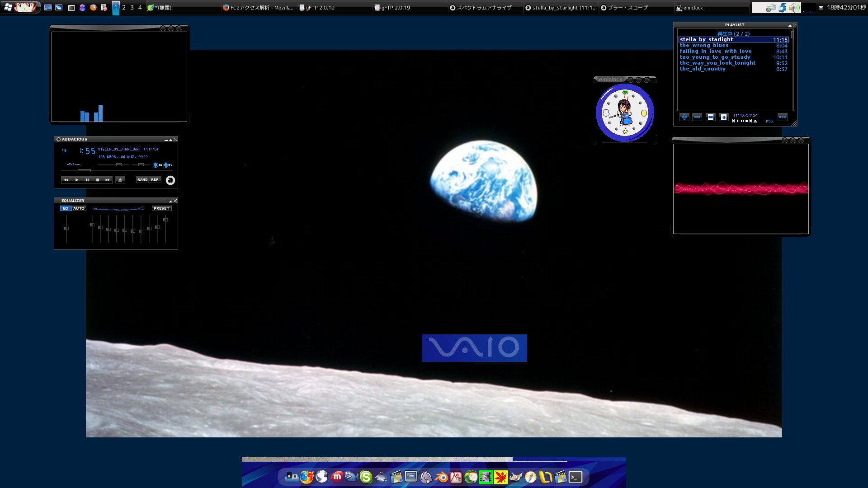
Task: Stop playback in Audacious main window
Action: [98, 180]
